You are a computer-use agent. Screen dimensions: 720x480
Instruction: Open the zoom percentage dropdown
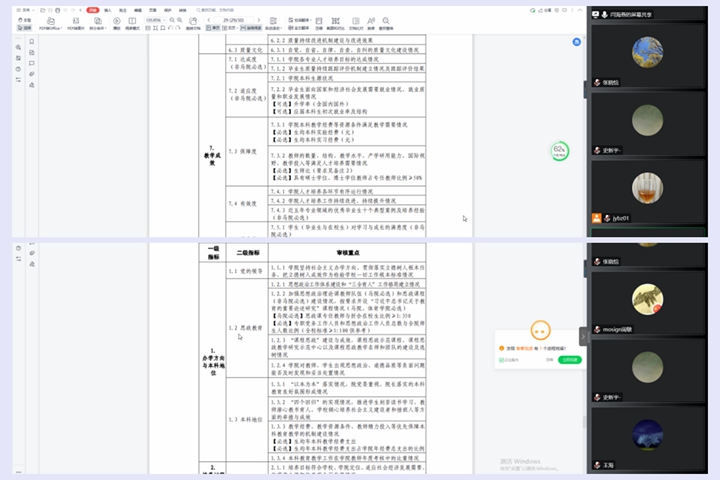pos(156,19)
